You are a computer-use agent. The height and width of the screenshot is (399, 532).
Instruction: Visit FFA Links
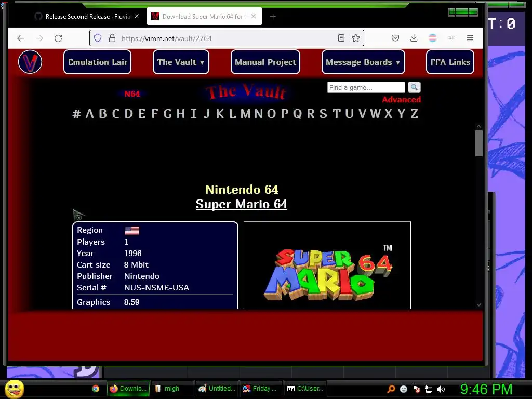450,62
